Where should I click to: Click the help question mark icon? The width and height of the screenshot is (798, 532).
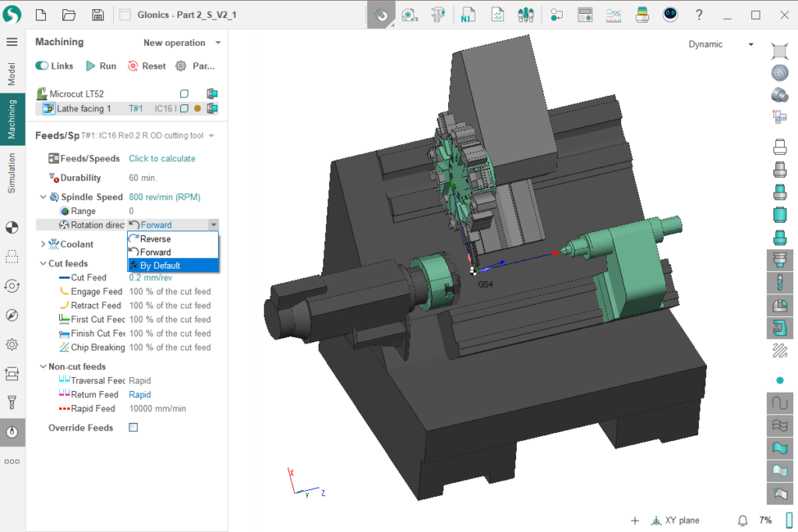(699, 15)
